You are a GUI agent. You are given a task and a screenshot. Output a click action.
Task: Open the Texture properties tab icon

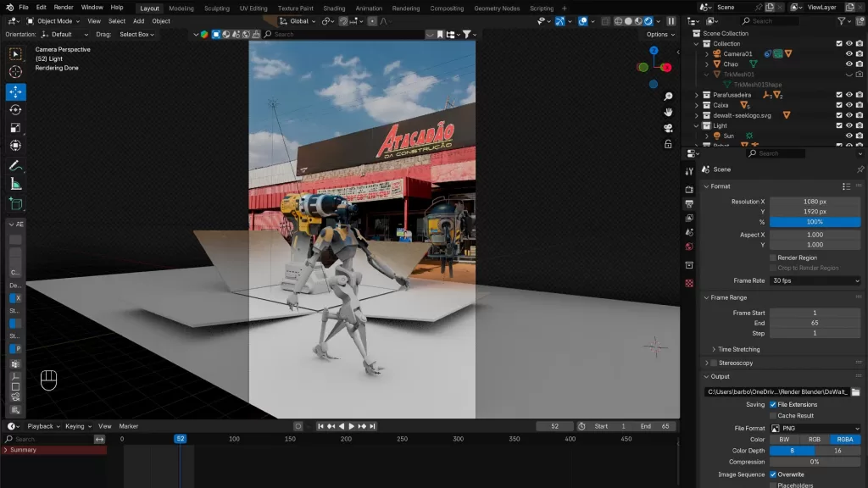[x=689, y=283]
